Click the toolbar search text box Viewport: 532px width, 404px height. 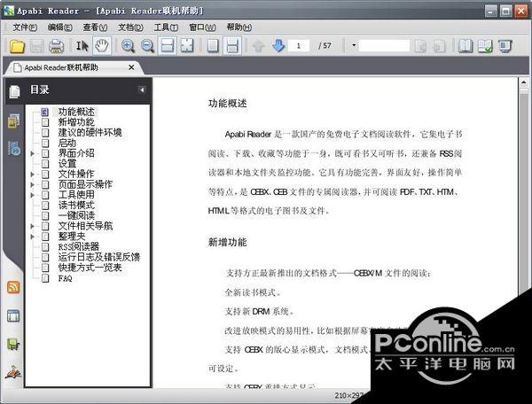(384, 46)
